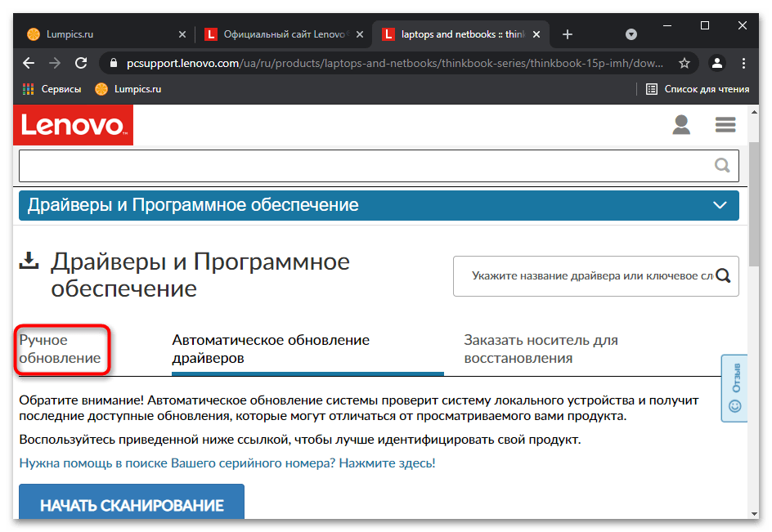Select the Ручное обновление tab
The height and width of the screenshot is (532, 772).
(x=60, y=349)
